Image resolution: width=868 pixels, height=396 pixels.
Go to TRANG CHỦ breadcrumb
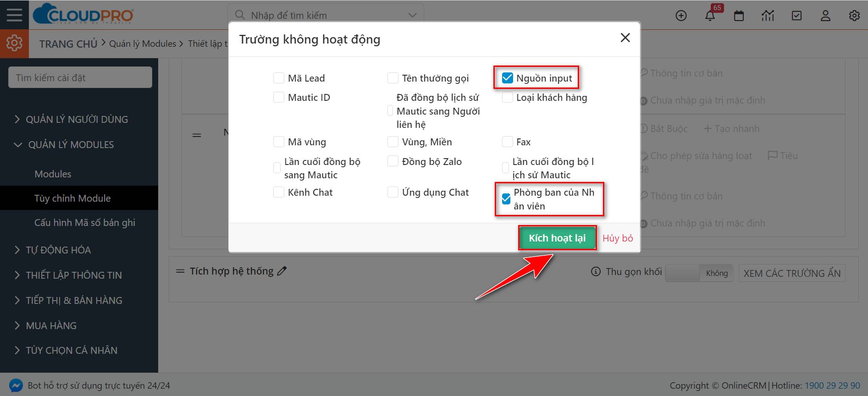coord(68,44)
